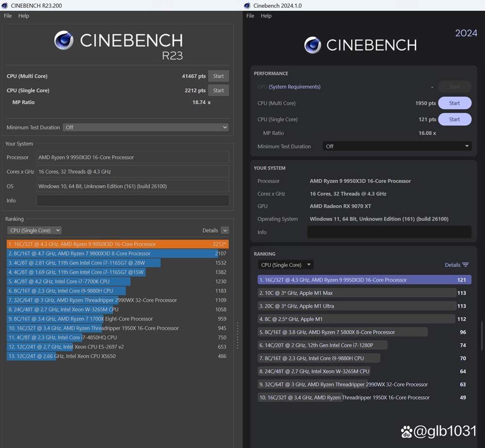Open the GPU (System Requirements) link

294,87
